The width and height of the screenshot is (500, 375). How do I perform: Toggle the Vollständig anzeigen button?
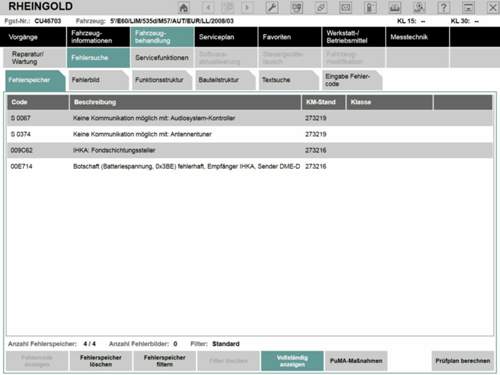tap(292, 361)
